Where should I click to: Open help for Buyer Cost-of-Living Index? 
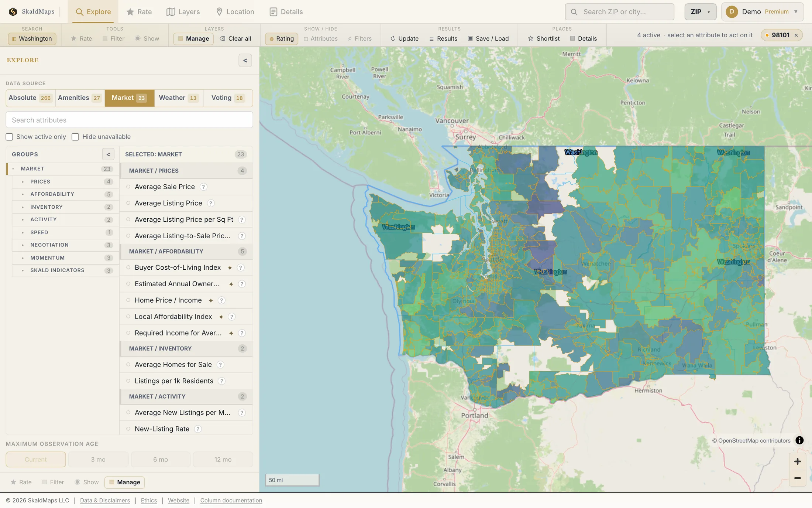241,267
